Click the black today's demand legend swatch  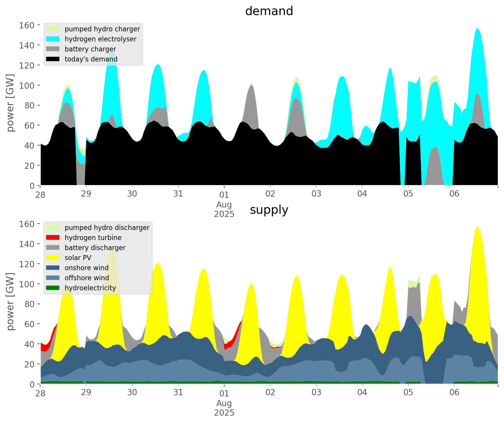[x=53, y=59]
